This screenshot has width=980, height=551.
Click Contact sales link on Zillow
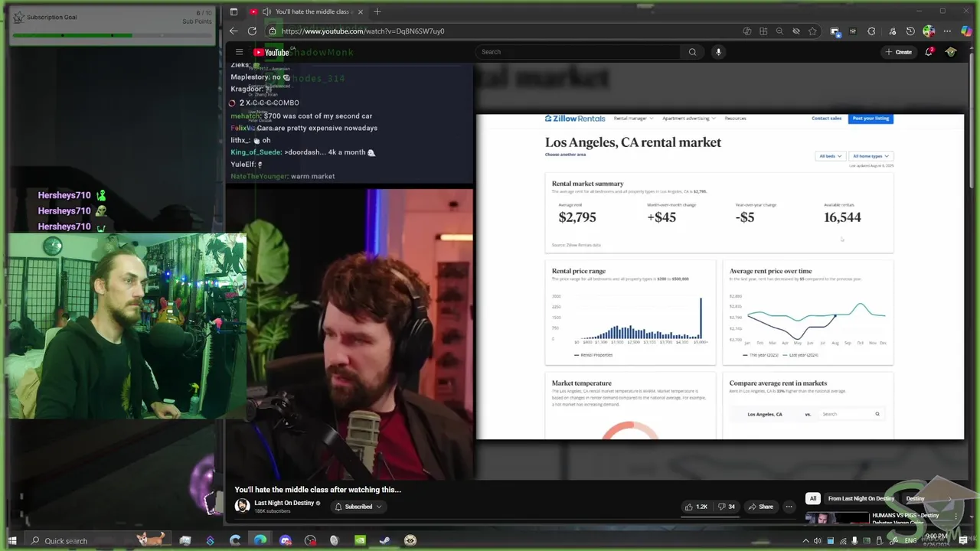tap(826, 119)
